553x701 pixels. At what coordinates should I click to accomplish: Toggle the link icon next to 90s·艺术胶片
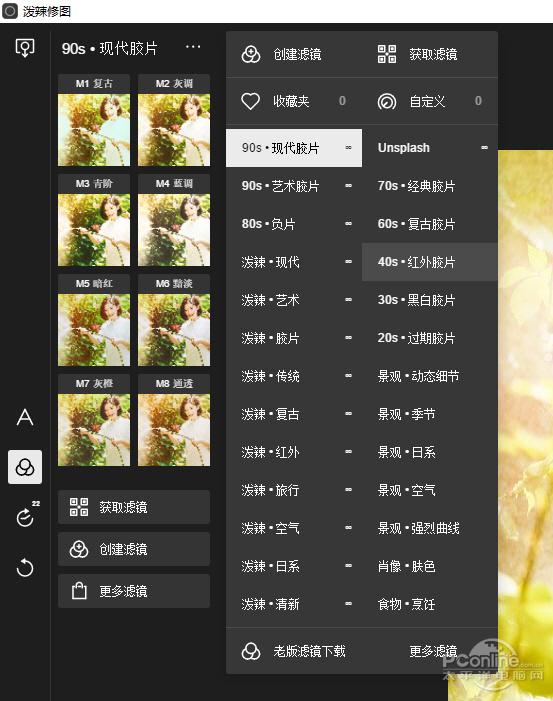click(349, 186)
